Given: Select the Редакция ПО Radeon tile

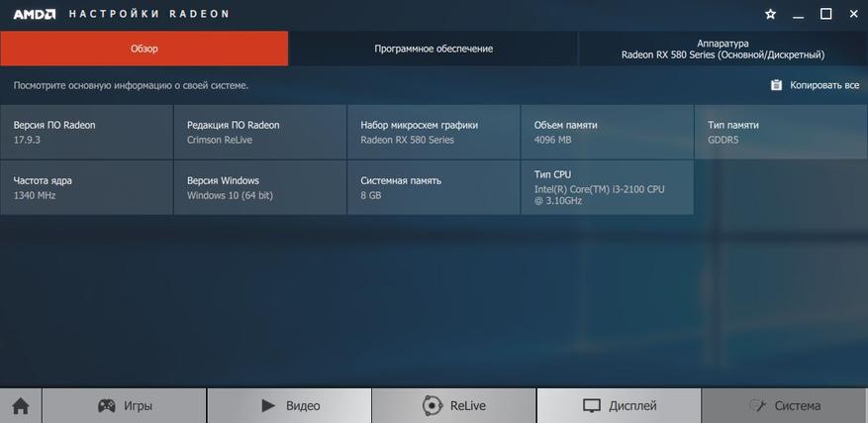Looking at the screenshot, I should click(259, 132).
